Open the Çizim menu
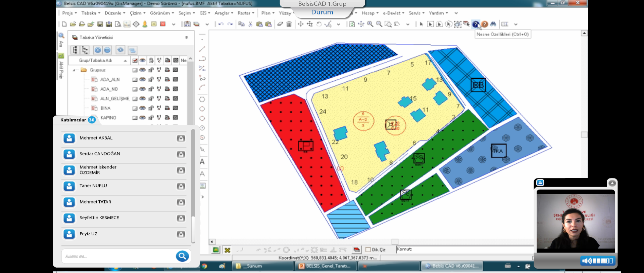This screenshot has width=644, height=273. point(138,13)
